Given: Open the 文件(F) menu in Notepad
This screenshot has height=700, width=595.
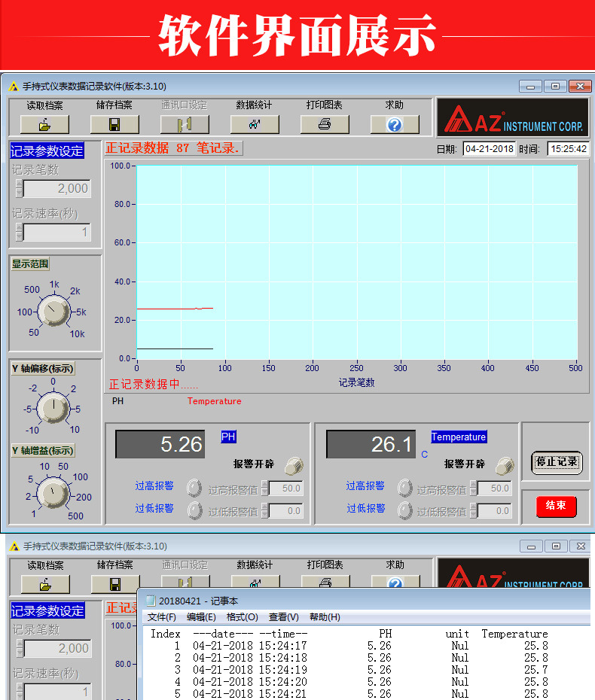Looking at the screenshot, I should (x=162, y=617).
